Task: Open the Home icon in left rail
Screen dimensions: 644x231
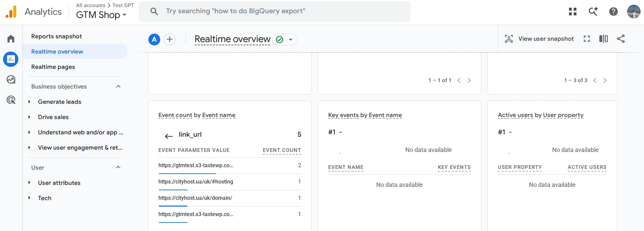Action: coord(11,39)
